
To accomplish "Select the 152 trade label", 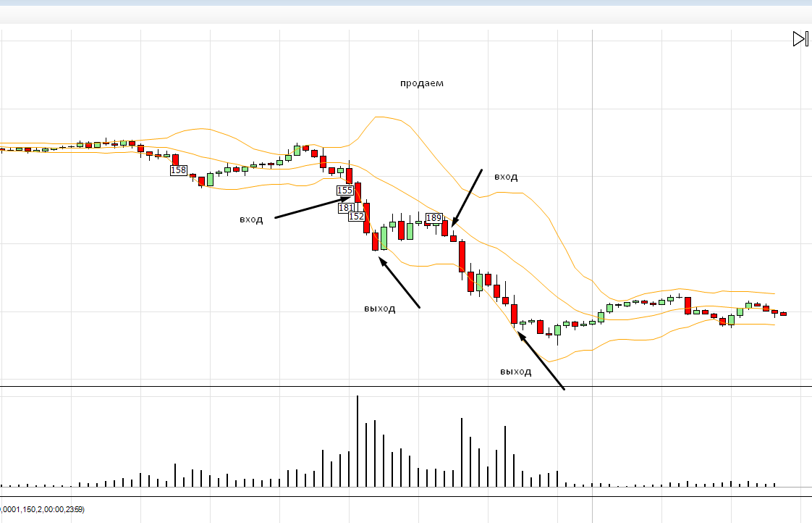I will pyautogui.click(x=356, y=216).
